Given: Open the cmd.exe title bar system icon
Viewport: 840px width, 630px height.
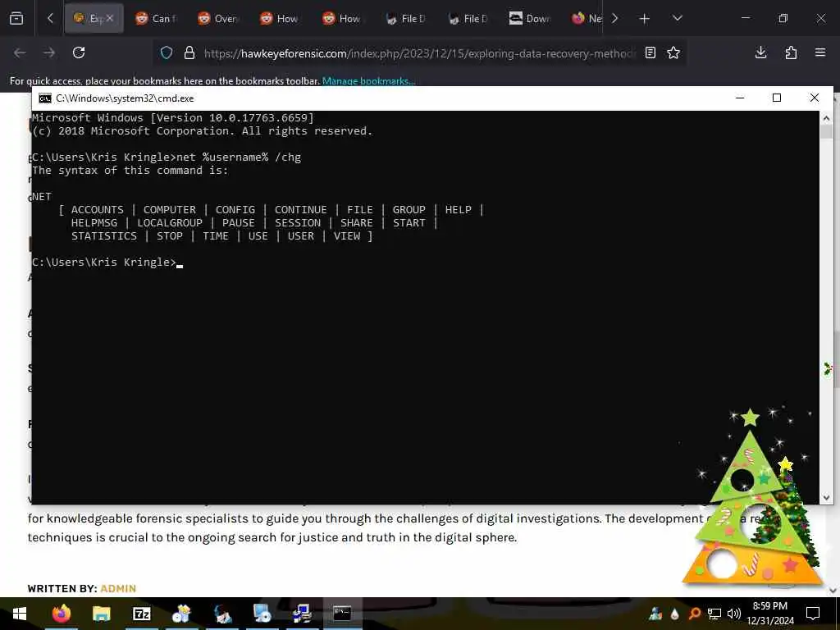Looking at the screenshot, I should [45, 98].
